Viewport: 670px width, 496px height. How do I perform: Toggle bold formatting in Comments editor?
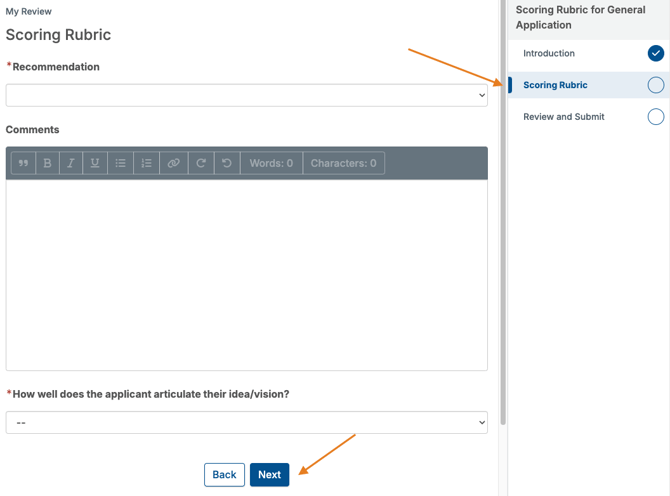(x=47, y=163)
